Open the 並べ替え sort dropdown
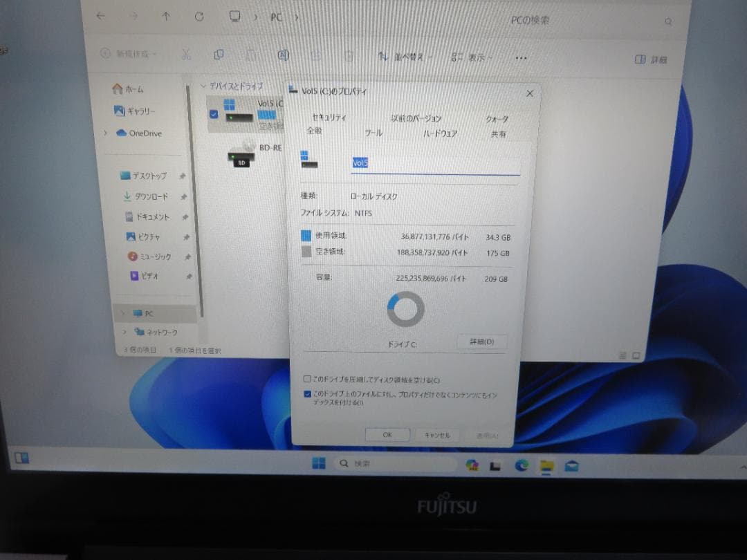The width and height of the screenshot is (747, 560). (405, 55)
